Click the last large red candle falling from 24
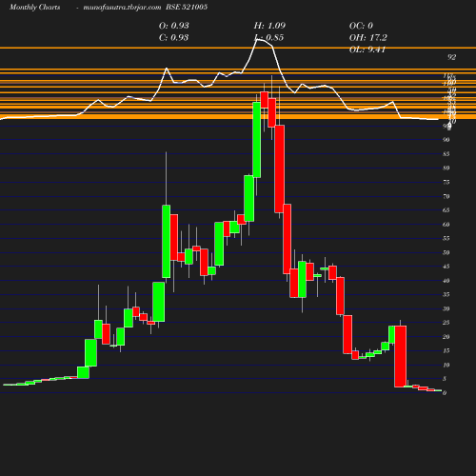 [401, 356]
